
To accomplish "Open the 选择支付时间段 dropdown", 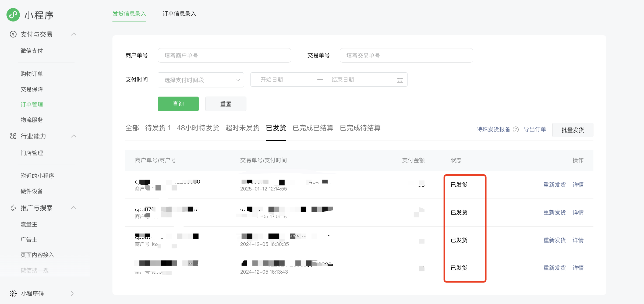I will pos(201,80).
